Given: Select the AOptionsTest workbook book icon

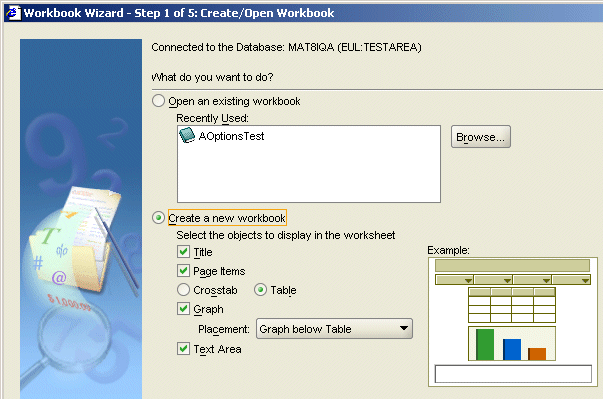Looking at the screenshot, I should click(x=187, y=135).
